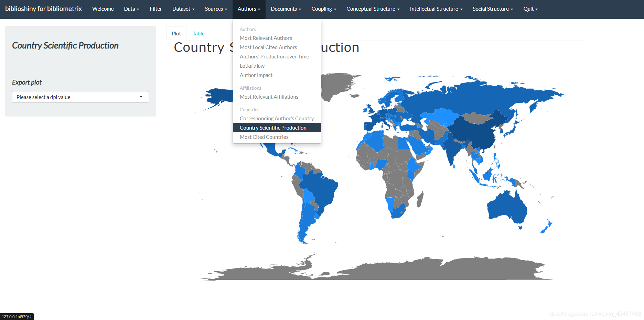Expand the Data dropdown menu
The height and width of the screenshot is (320, 644).
click(131, 9)
